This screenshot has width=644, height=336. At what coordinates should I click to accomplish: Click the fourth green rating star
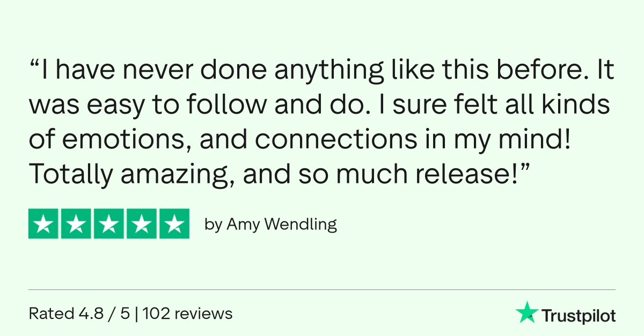(x=141, y=223)
